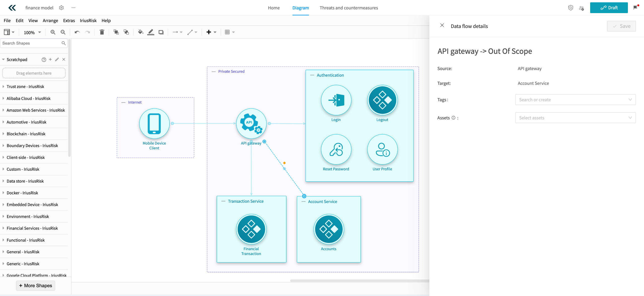The image size is (644, 296).
Task: Collapse the Authentication container
Action: 312,75
